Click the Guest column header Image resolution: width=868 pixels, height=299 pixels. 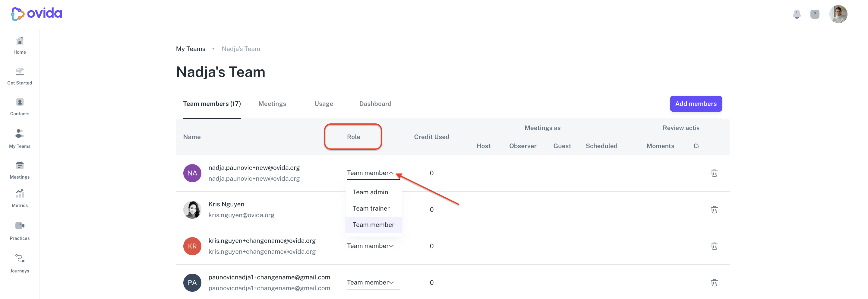point(562,146)
